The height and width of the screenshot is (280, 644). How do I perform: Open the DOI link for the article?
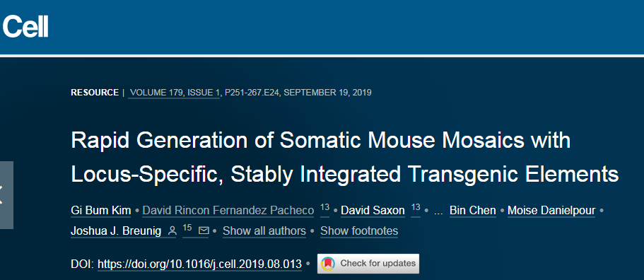pyautogui.click(x=199, y=264)
